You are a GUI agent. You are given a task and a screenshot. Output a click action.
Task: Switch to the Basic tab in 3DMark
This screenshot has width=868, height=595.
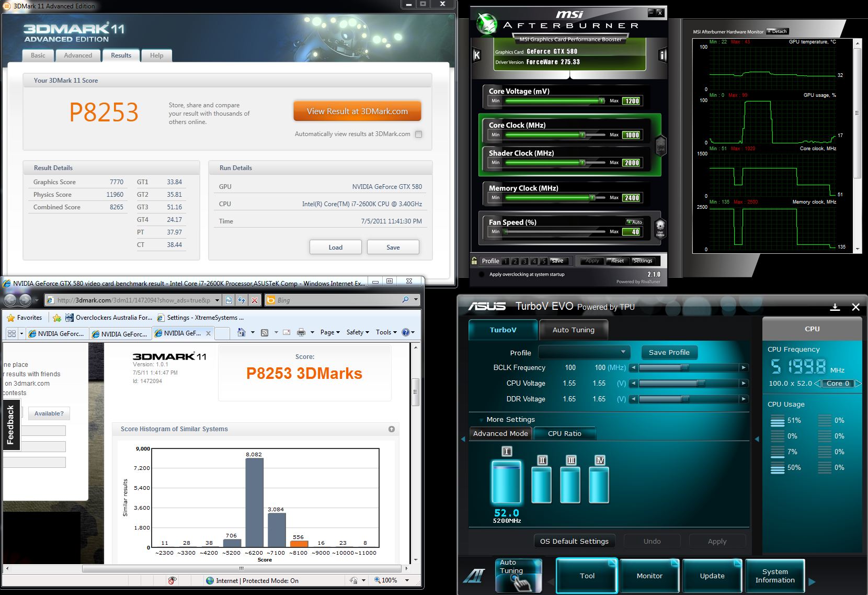[x=38, y=55]
